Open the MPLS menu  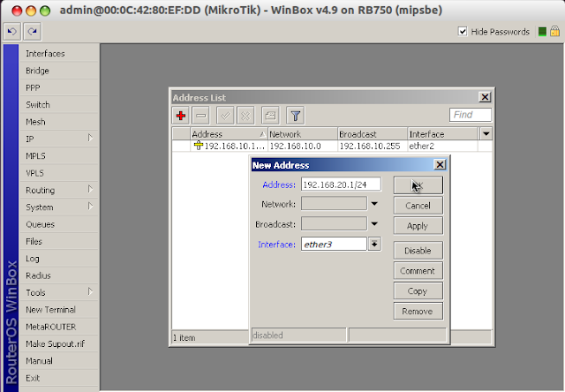click(x=59, y=156)
